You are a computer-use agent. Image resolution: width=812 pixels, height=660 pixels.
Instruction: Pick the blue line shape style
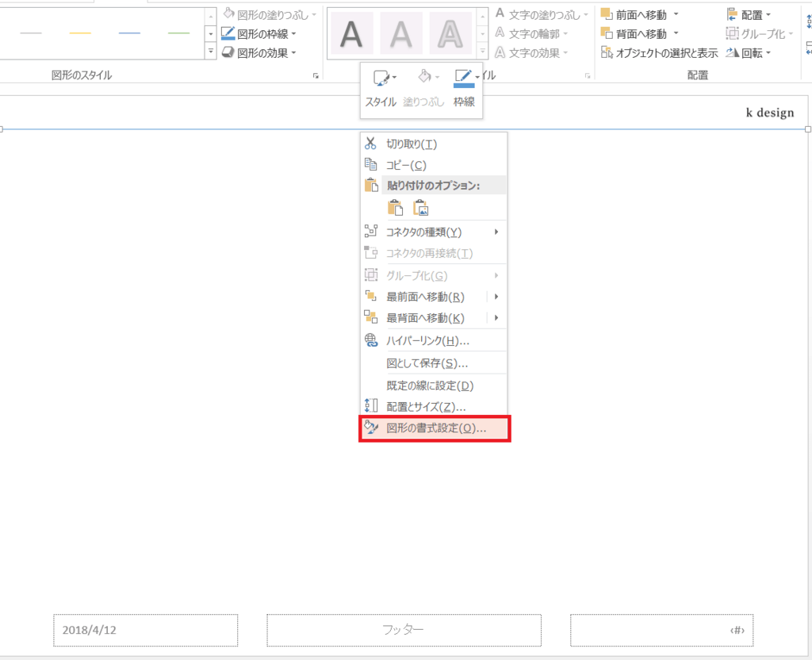click(x=129, y=33)
